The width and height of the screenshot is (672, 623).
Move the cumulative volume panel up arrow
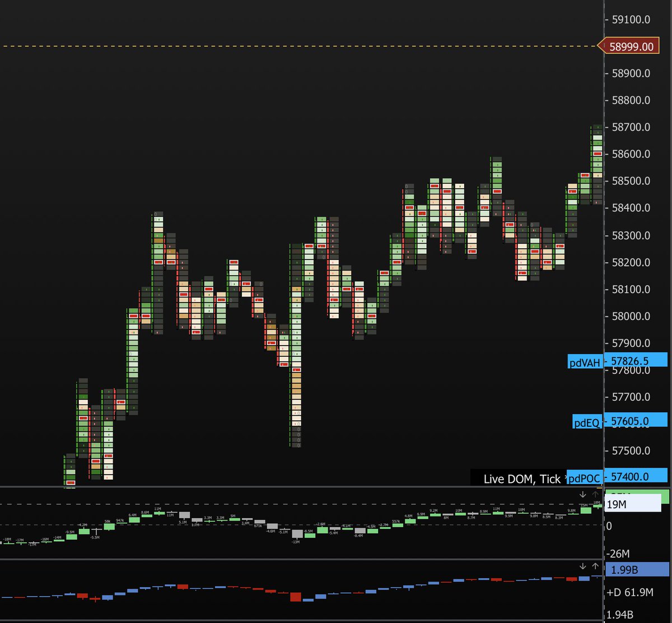tap(594, 566)
